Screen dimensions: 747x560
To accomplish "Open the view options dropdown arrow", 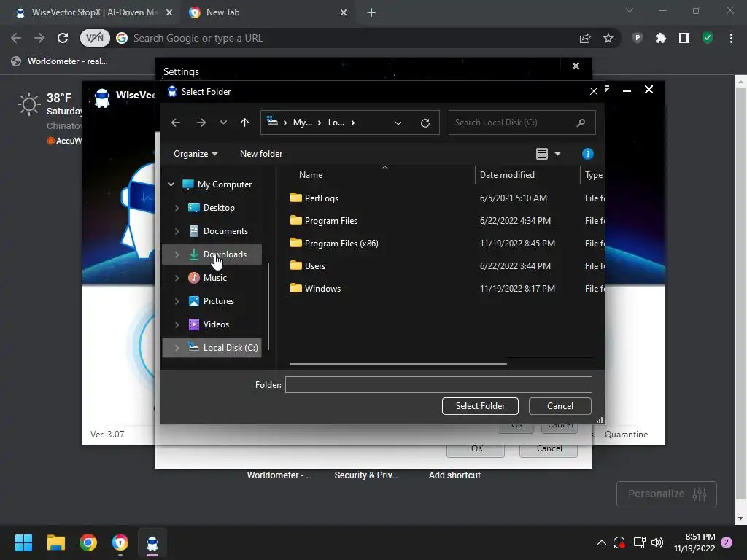I will (x=557, y=154).
